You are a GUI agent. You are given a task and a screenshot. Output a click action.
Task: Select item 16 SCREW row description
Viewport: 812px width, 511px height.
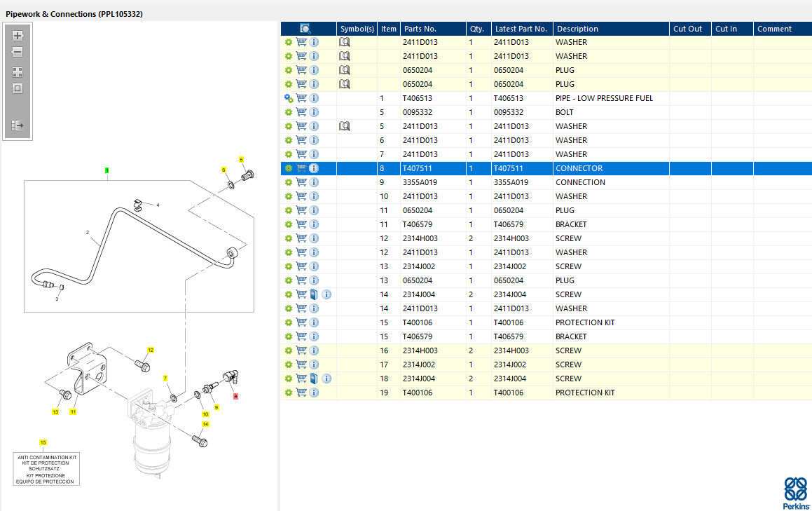[569, 350]
